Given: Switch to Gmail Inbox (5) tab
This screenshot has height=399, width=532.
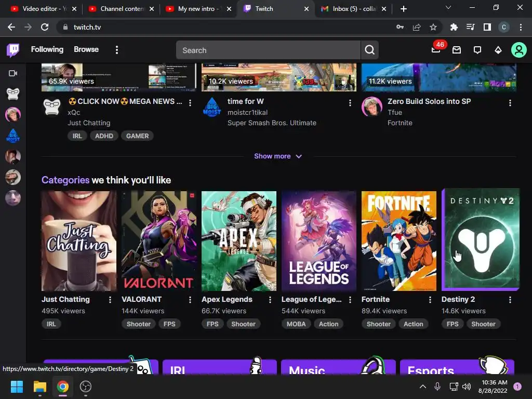Looking at the screenshot, I should (x=354, y=9).
